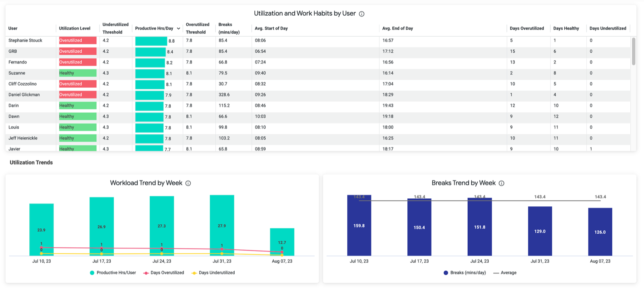Click breaks bar labeled 129.0
Image resolution: width=644 pixels, height=288 pixels.
pos(540,231)
